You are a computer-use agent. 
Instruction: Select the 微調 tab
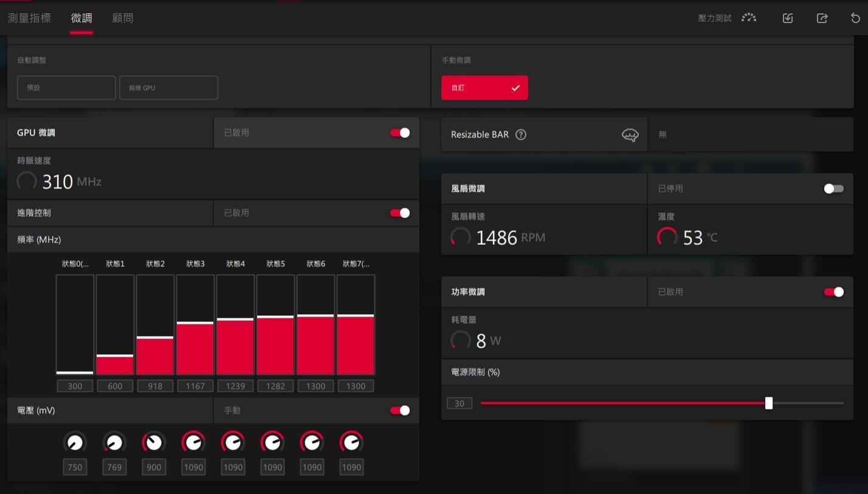(81, 18)
